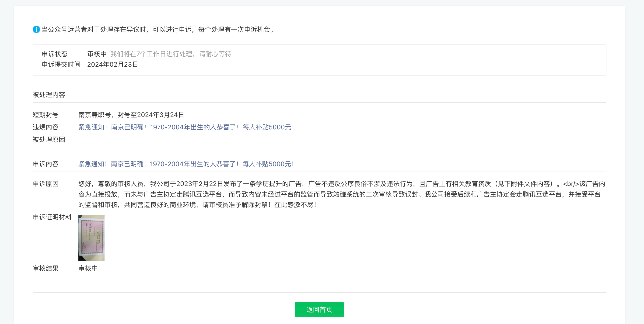
Task: Click the blue info icon at top
Action: (x=36, y=29)
